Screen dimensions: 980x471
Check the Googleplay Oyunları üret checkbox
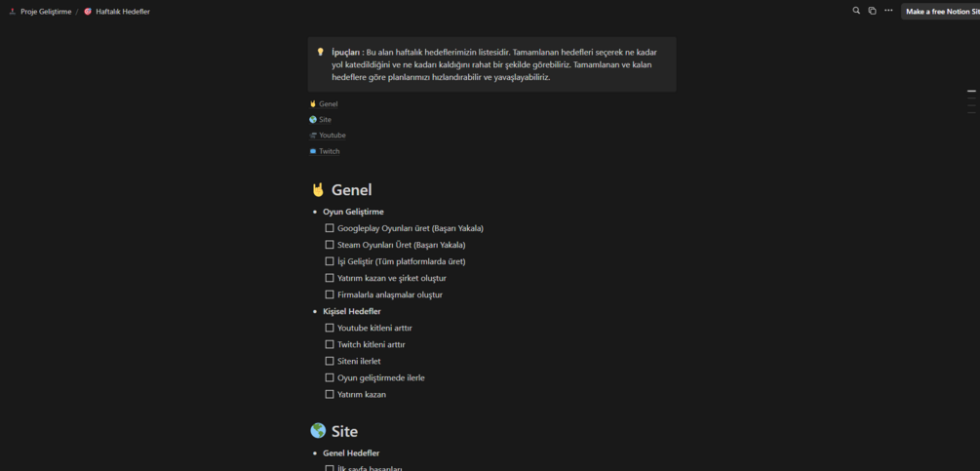pyautogui.click(x=330, y=228)
